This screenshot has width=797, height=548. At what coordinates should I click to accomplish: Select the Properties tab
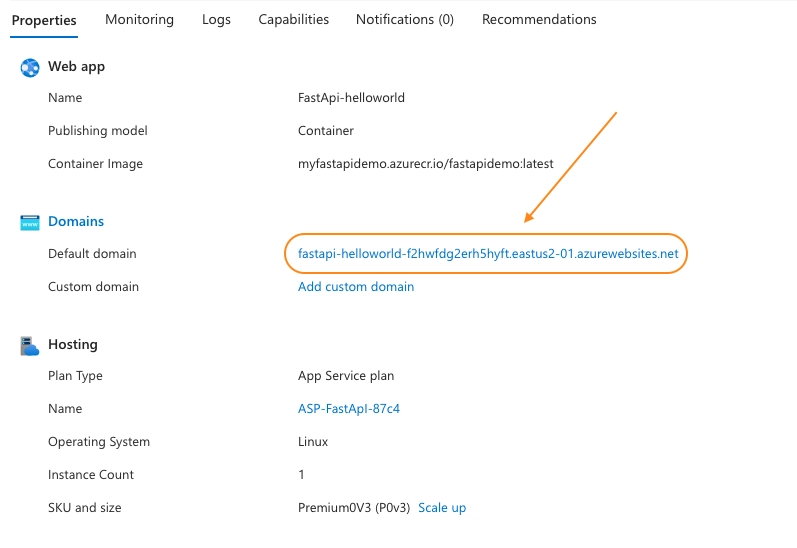click(x=44, y=20)
